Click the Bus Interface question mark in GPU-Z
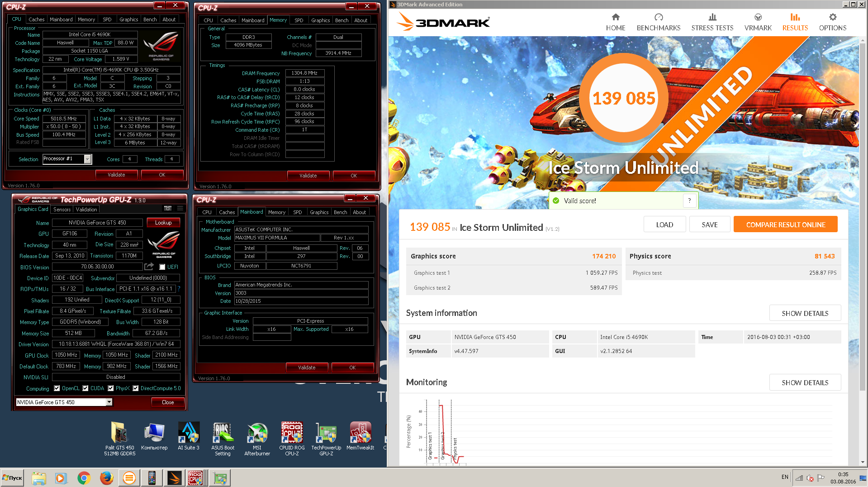This screenshot has height=487, width=868. click(179, 289)
